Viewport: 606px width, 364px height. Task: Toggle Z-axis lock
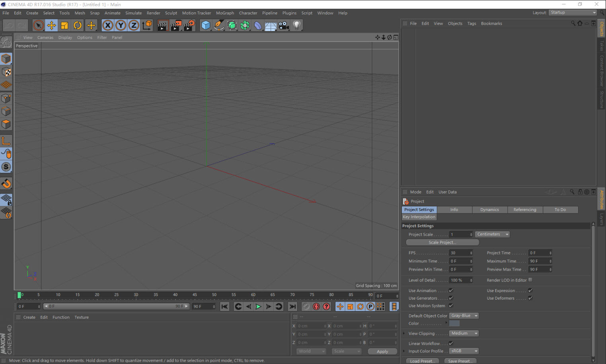tap(134, 25)
